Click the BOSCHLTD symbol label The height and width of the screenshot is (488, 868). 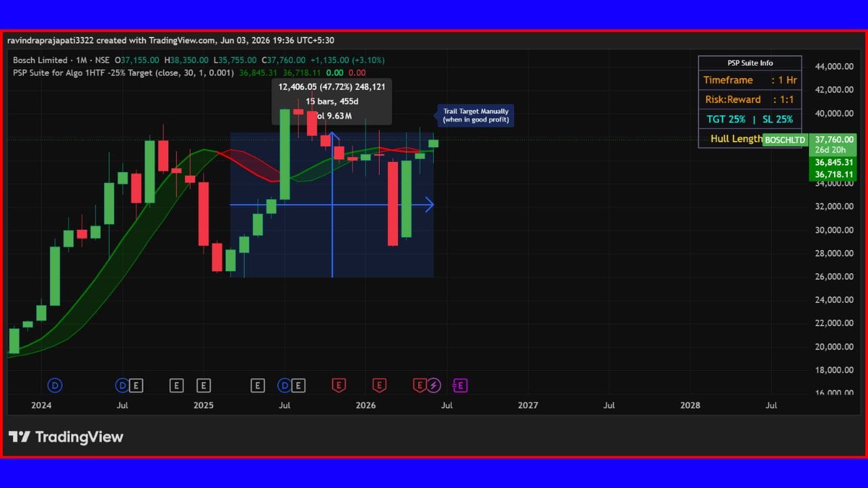click(x=785, y=140)
